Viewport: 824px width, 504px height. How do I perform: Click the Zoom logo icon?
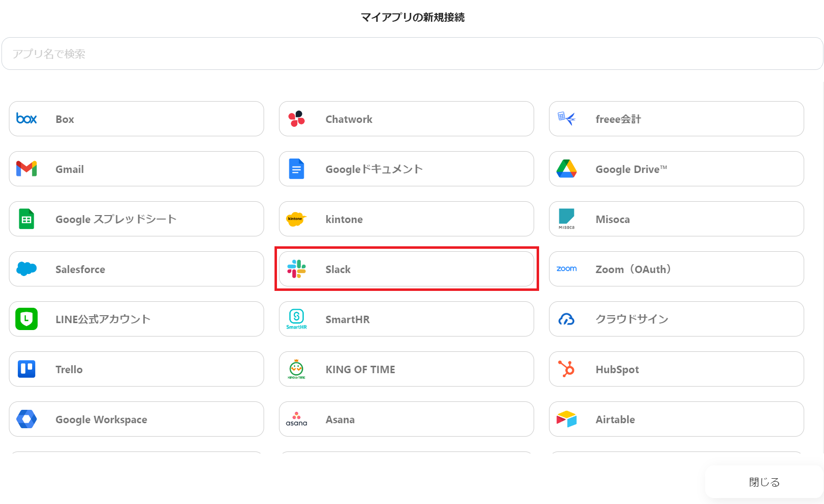[x=566, y=269]
